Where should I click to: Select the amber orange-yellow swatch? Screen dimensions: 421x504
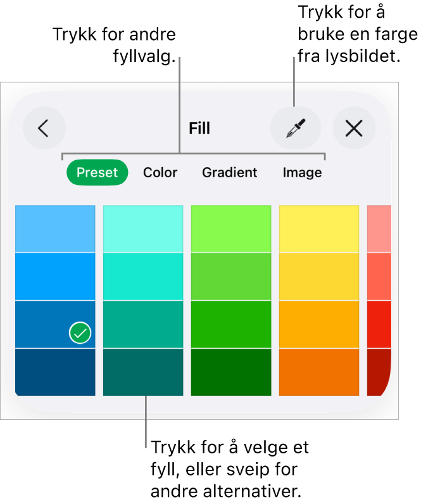(x=319, y=324)
